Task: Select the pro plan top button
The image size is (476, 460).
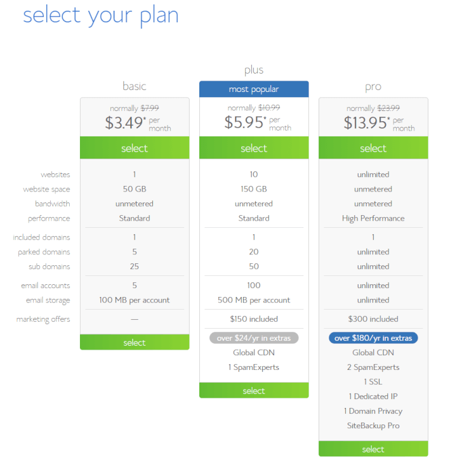Action: (373, 148)
